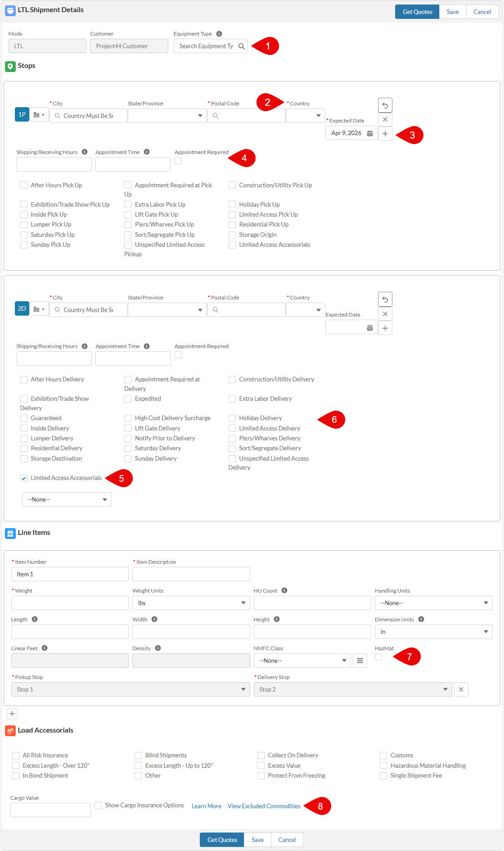Open the Handling Units dropdown
Viewport: 504px width, 851px height.
434,603
